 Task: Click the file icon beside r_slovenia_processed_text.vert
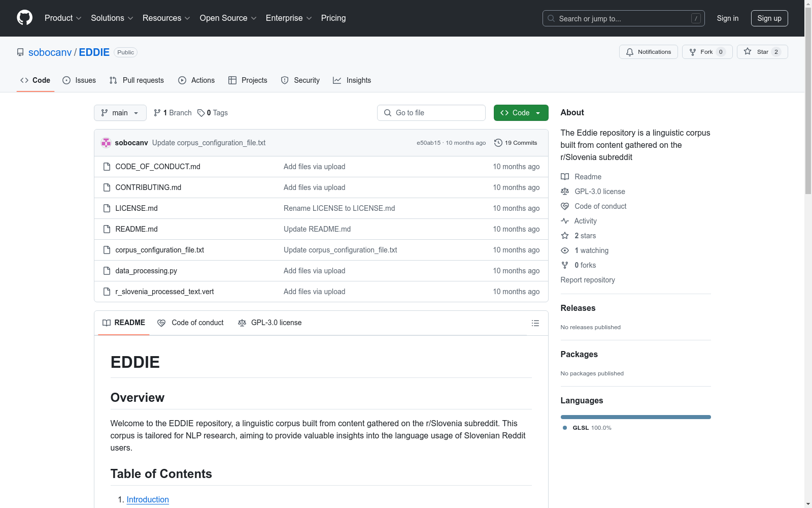(x=107, y=292)
